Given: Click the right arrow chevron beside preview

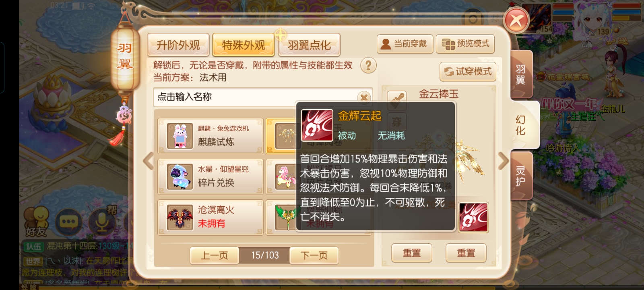Looking at the screenshot, I should click(x=504, y=161).
